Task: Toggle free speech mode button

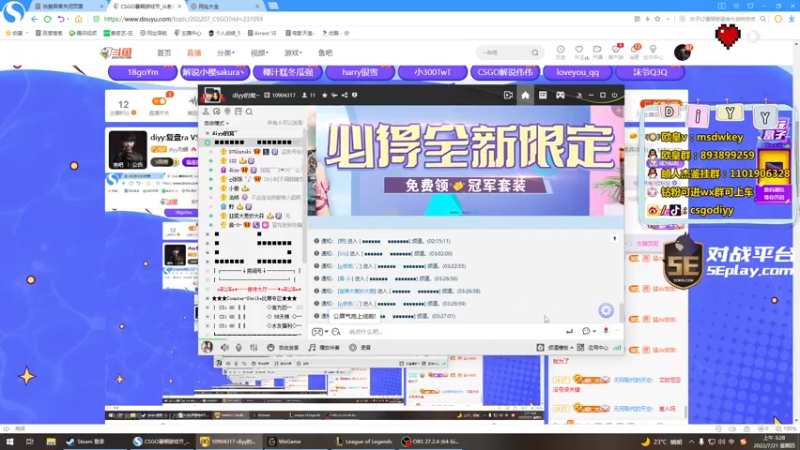Action: (x=284, y=347)
